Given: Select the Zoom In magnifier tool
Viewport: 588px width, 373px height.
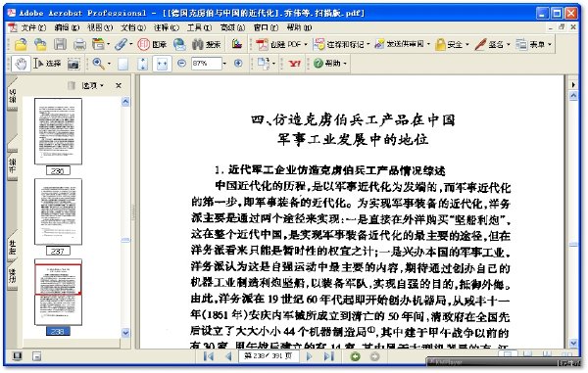Looking at the screenshot, I should (98, 64).
